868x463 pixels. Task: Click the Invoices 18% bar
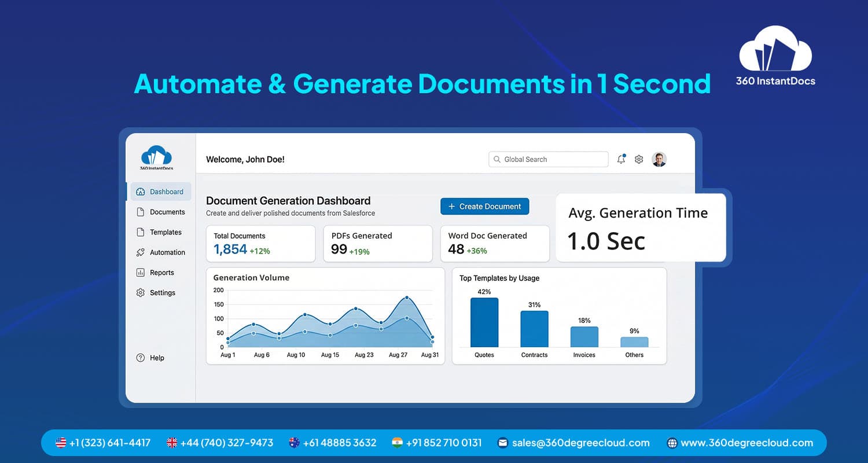coord(584,337)
